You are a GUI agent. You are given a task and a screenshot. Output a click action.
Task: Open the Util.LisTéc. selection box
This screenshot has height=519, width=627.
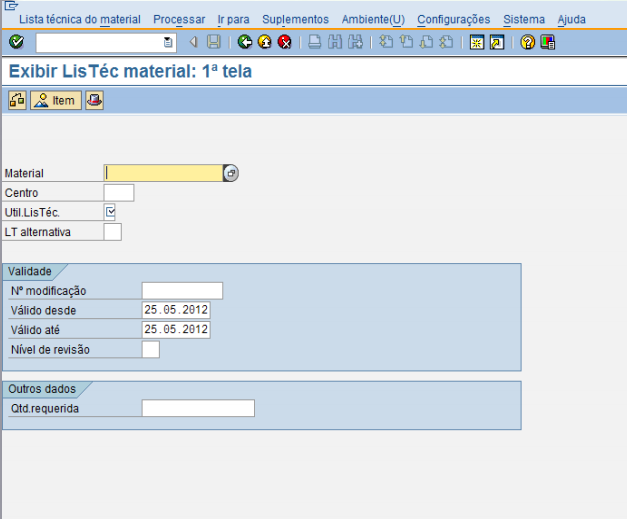(111, 211)
